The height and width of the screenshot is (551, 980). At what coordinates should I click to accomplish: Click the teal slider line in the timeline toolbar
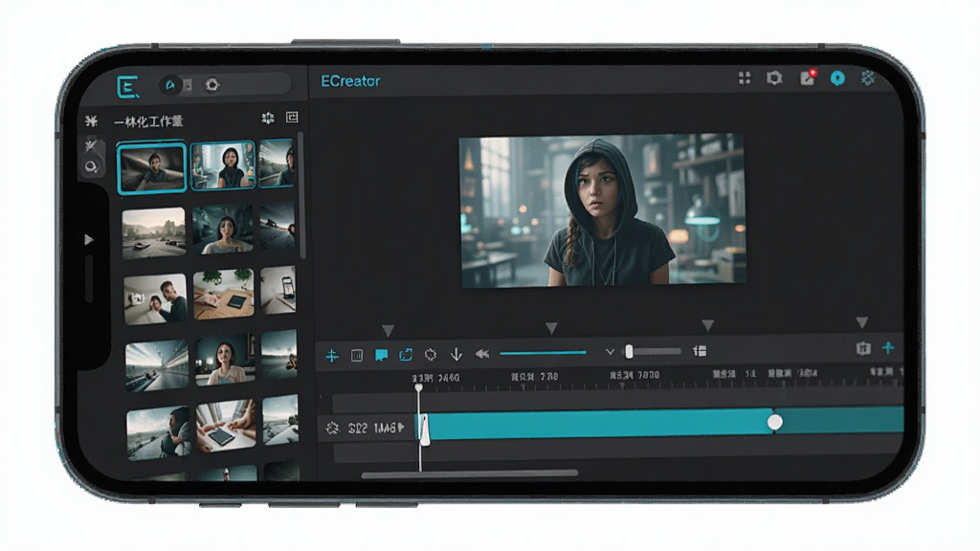tap(543, 353)
